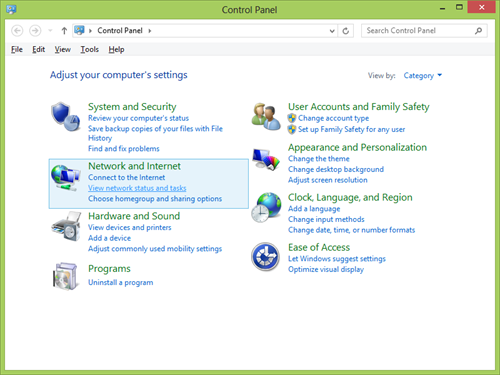Click the Network and Internet globe icon
Viewport: 500px width, 375px height.
66,178
